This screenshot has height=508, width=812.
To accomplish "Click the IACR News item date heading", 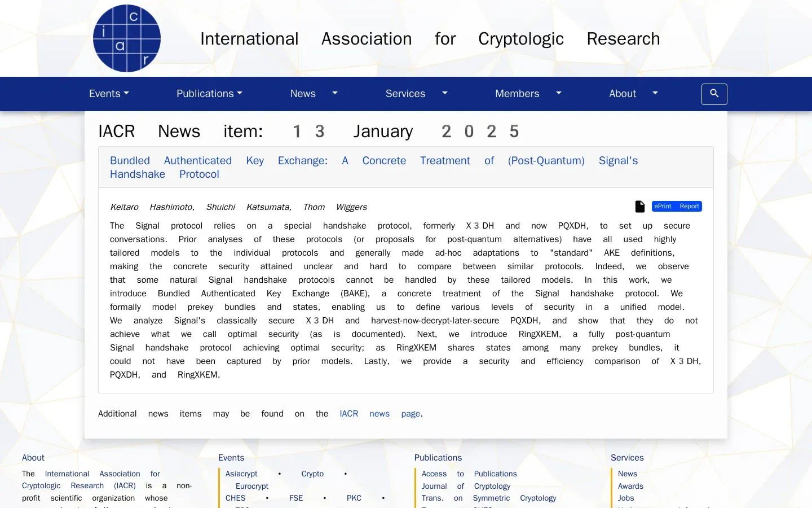I will point(308,132).
